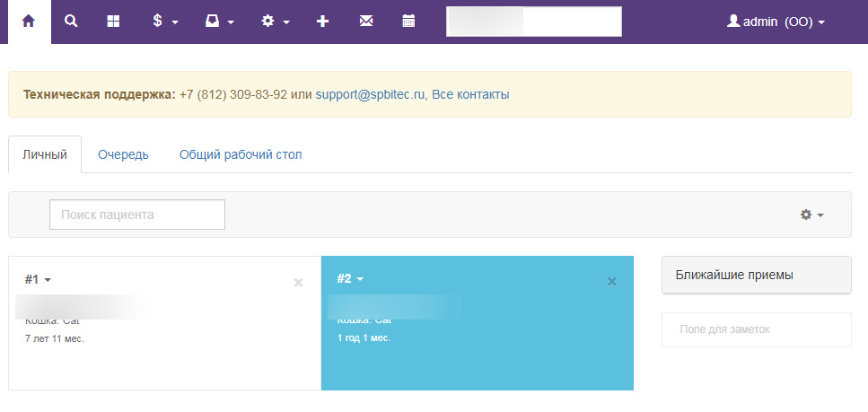Open the admin (ОО) user menu
The height and width of the screenshot is (412, 868).
[x=776, y=22]
